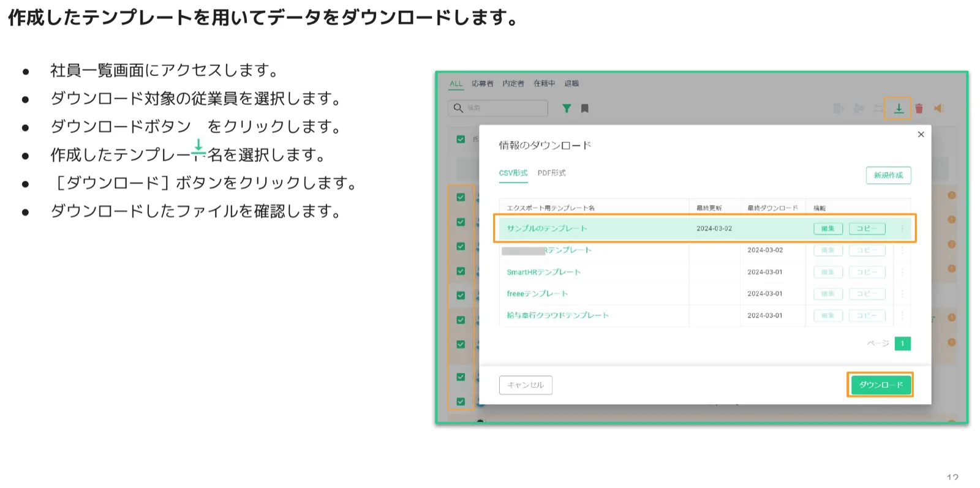This screenshot has width=980, height=488.
Task: Click the 最終ダウンロード column header
Action: [x=772, y=208]
